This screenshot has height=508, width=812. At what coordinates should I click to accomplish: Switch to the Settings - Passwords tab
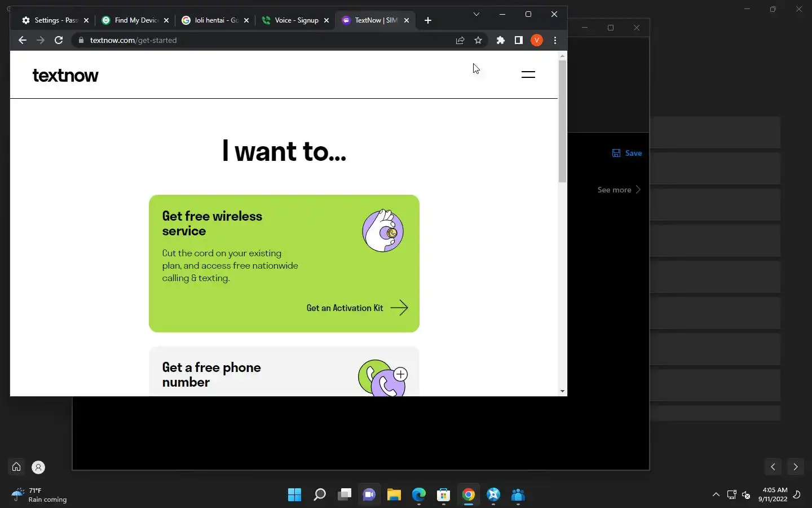[55, 20]
